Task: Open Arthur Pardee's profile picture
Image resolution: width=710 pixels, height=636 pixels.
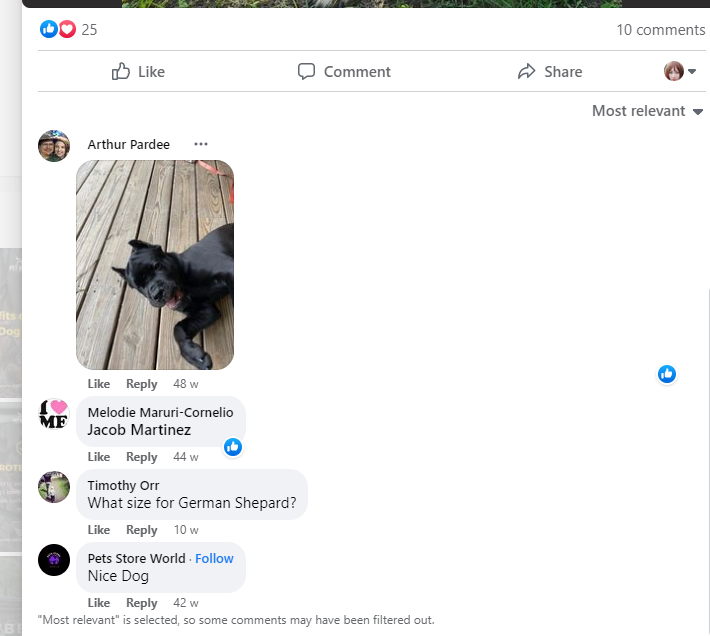Action: [x=54, y=146]
